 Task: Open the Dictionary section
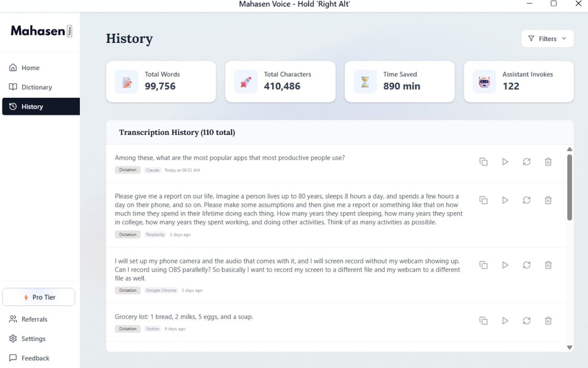[x=36, y=87]
